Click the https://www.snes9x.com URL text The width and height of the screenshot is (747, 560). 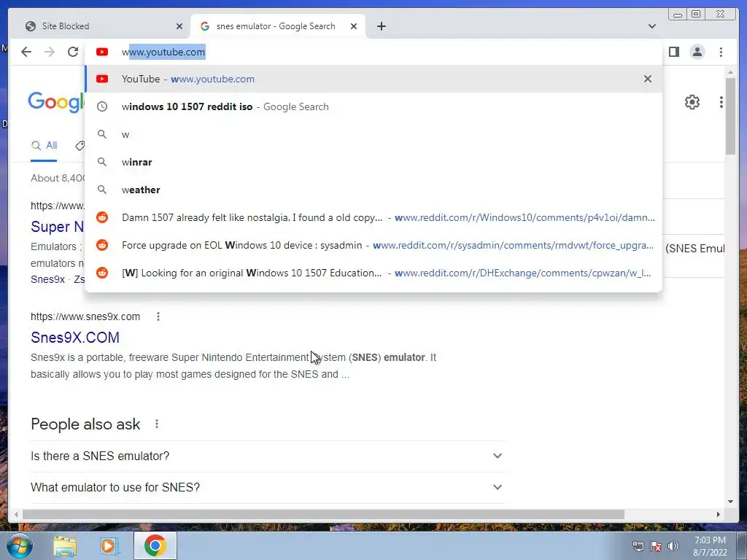[85, 316]
